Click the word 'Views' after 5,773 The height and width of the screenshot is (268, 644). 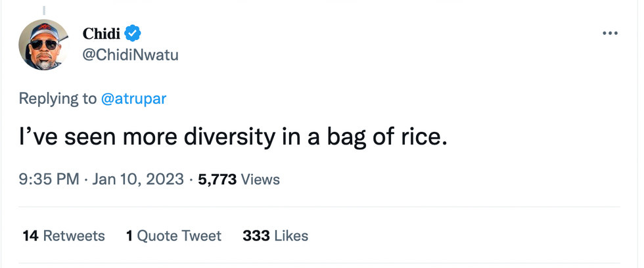tap(260, 179)
